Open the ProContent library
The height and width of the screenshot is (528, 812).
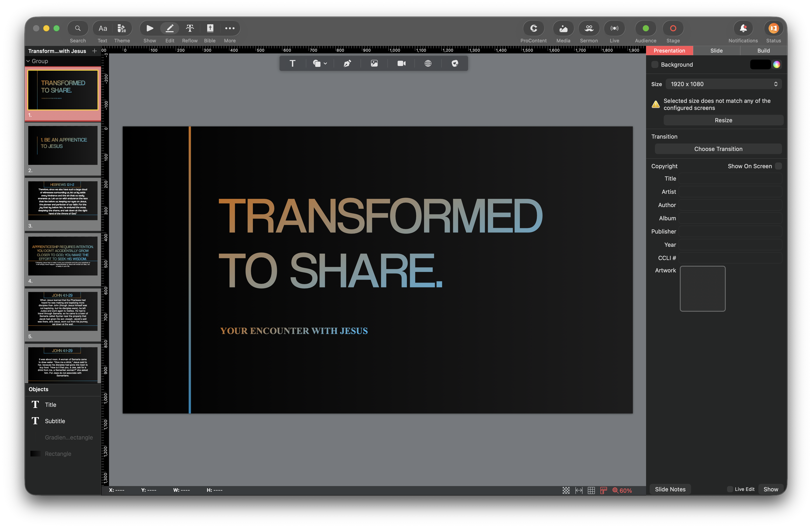pyautogui.click(x=533, y=28)
